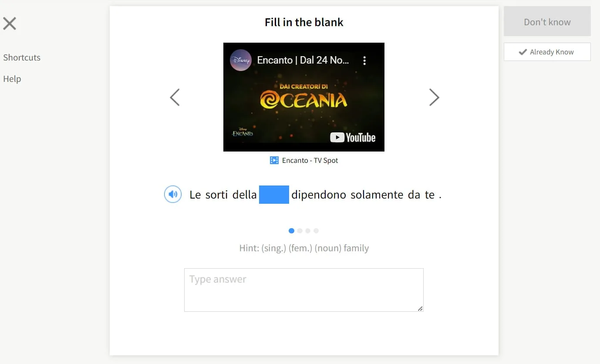The width and height of the screenshot is (600, 364).
Task: Select the fourth progress dot
Action: pyautogui.click(x=316, y=231)
